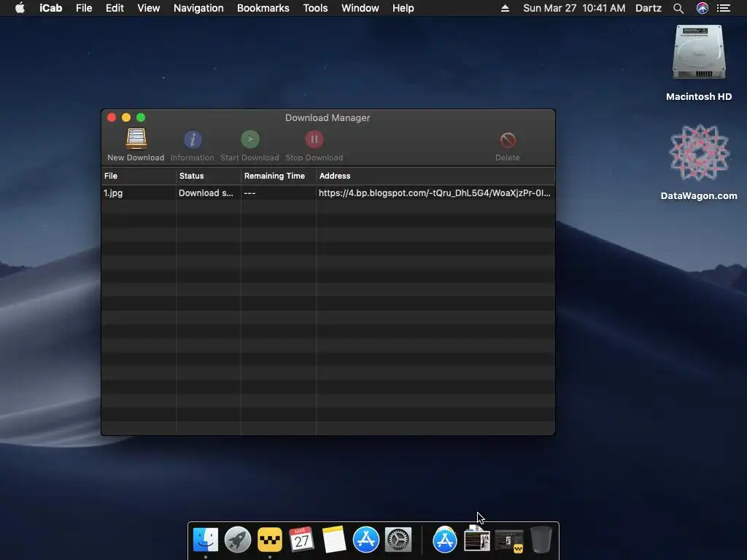Click the iCab taxi icon in Dock
This screenshot has height=560, width=747.
tap(270, 540)
